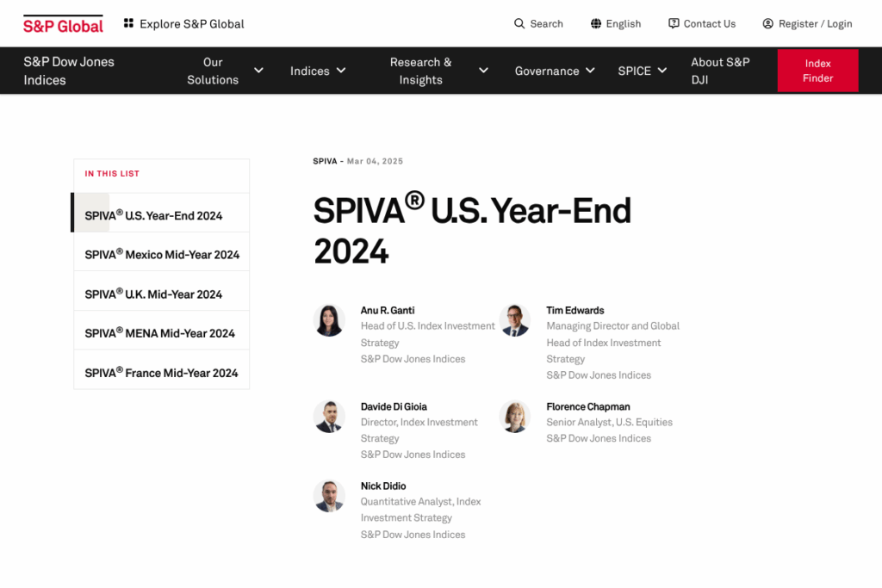Screen dimensions: 882x588
Task: Go to S&P Dow Jones Indices home
Action: click(69, 71)
